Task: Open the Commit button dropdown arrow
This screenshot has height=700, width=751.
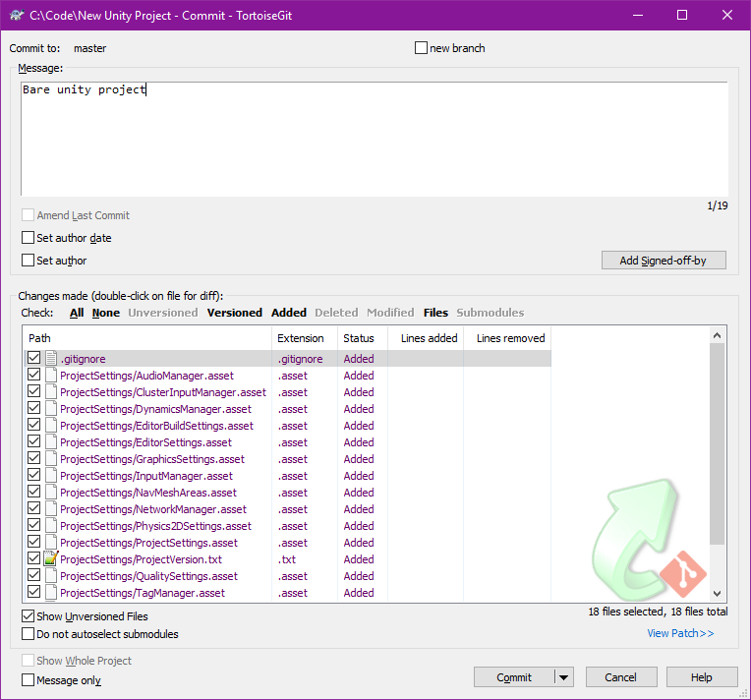Action: [x=563, y=677]
